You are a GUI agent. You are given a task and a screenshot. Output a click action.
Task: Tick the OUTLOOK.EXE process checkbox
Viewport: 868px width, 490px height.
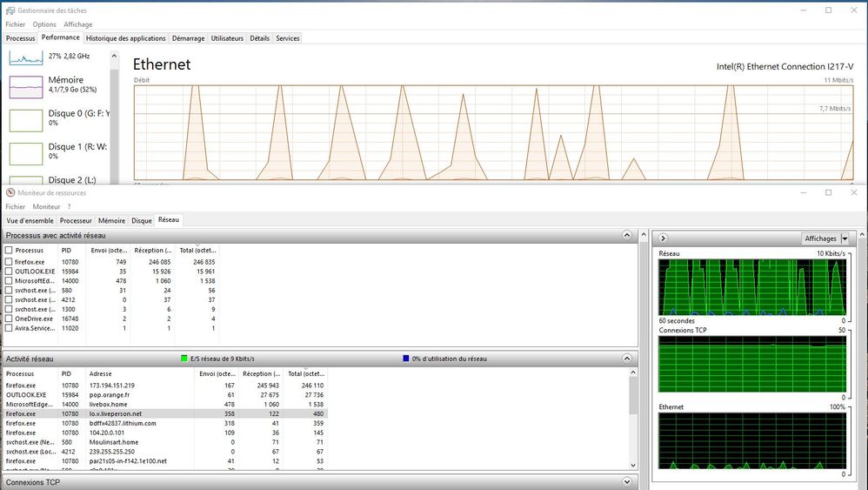tap(9, 272)
